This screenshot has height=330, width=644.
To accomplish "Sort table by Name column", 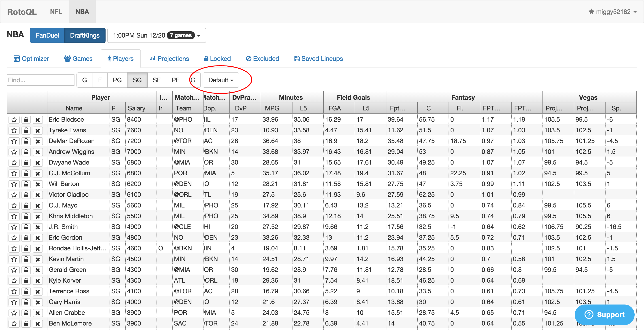I will coord(78,108).
